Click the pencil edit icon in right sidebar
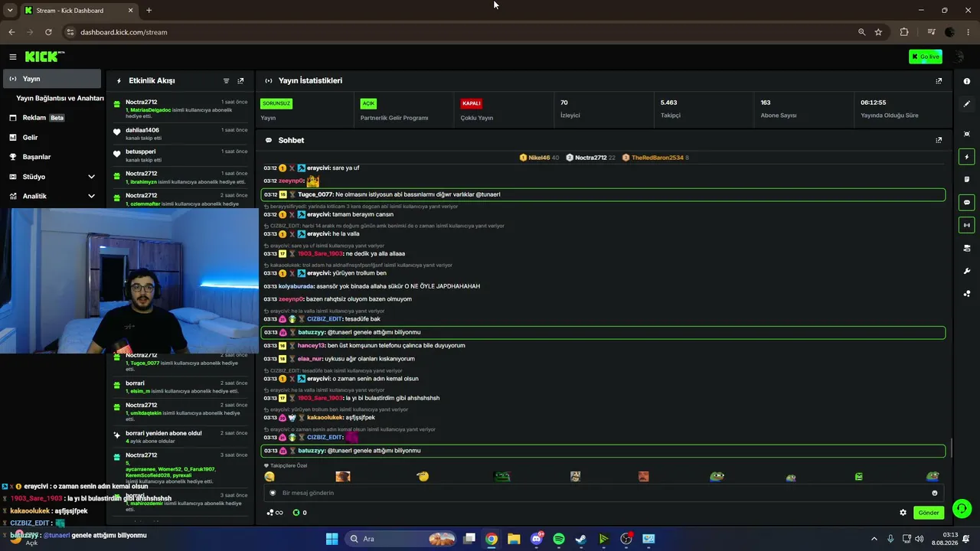980x551 pixels. pyautogui.click(x=967, y=103)
